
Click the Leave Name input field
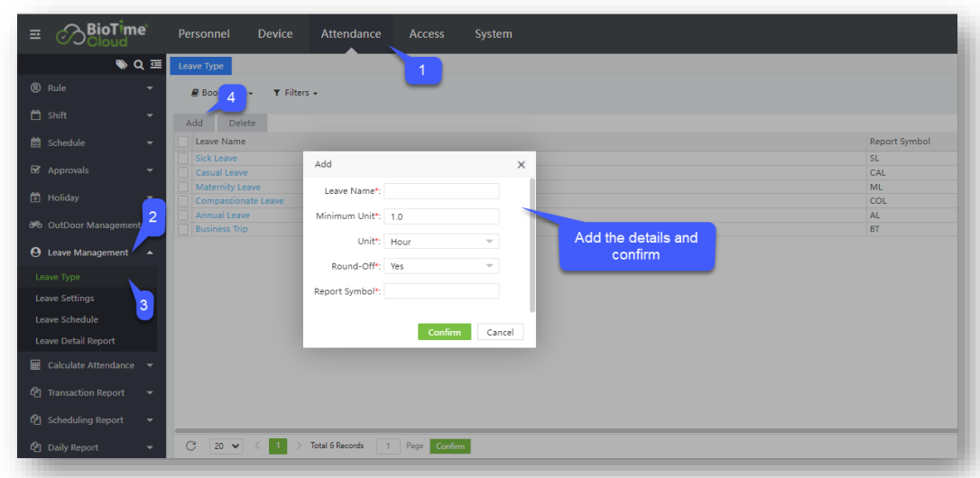pyautogui.click(x=440, y=191)
